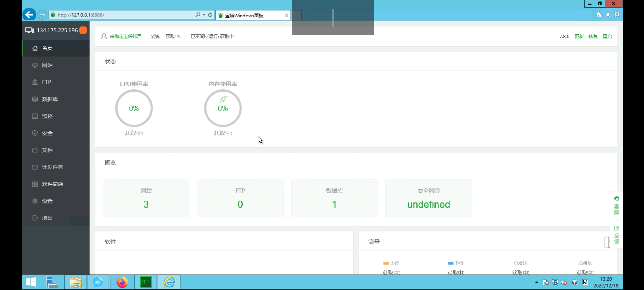Click the search magnifier in the address bar
The width and height of the screenshot is (644, 290).
coord(198,15)
